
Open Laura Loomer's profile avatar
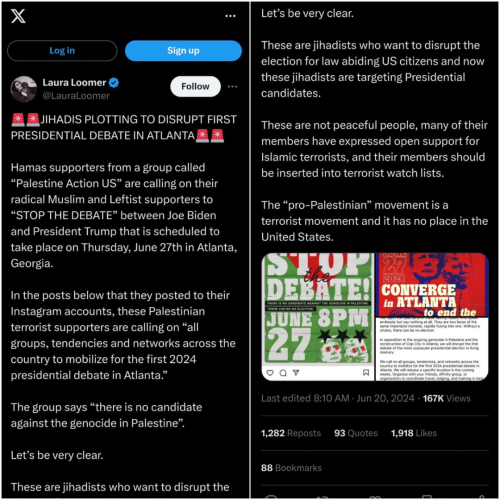tap(24, 89)
